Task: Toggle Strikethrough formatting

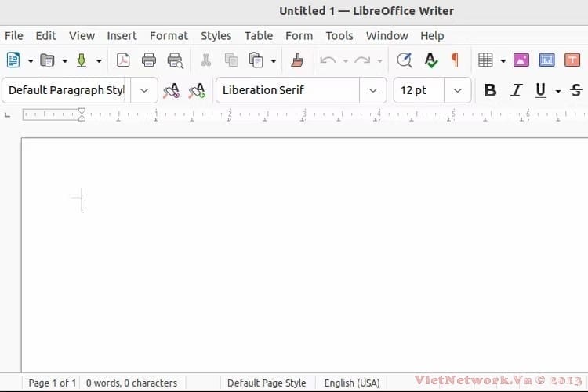Action: pyautogui.click(x=577, y=90)
